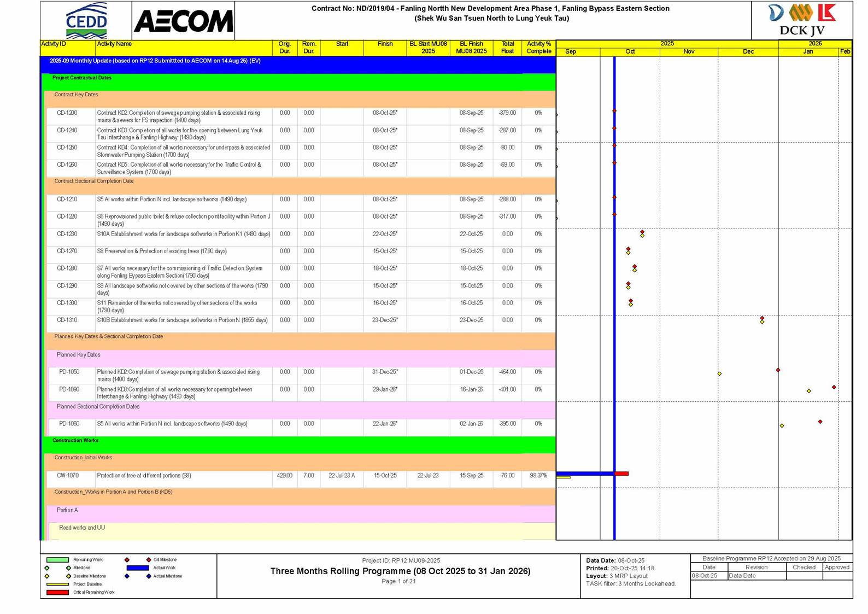Click the green Remaining Work legend swatch
The height and width of the screenshot is (614, 868).
click(57, 560)
